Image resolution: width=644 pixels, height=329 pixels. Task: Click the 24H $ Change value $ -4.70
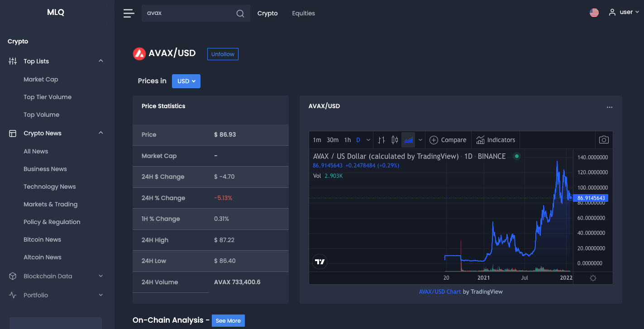224,176
